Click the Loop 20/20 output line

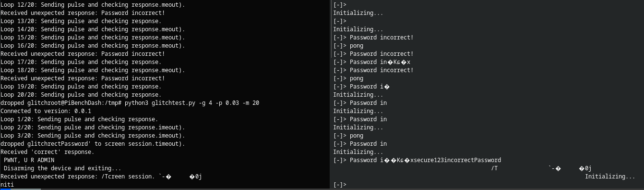81,95
